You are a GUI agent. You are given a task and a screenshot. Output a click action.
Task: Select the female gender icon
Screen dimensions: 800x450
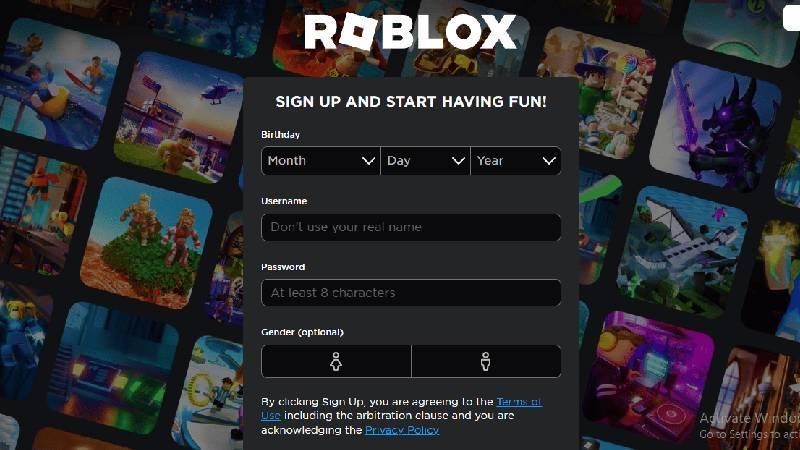point(336,361)
